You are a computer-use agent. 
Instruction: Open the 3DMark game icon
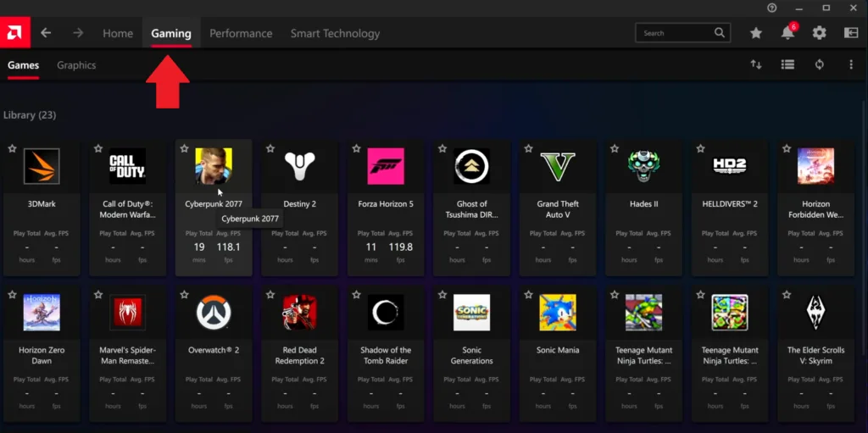point(42,166)
